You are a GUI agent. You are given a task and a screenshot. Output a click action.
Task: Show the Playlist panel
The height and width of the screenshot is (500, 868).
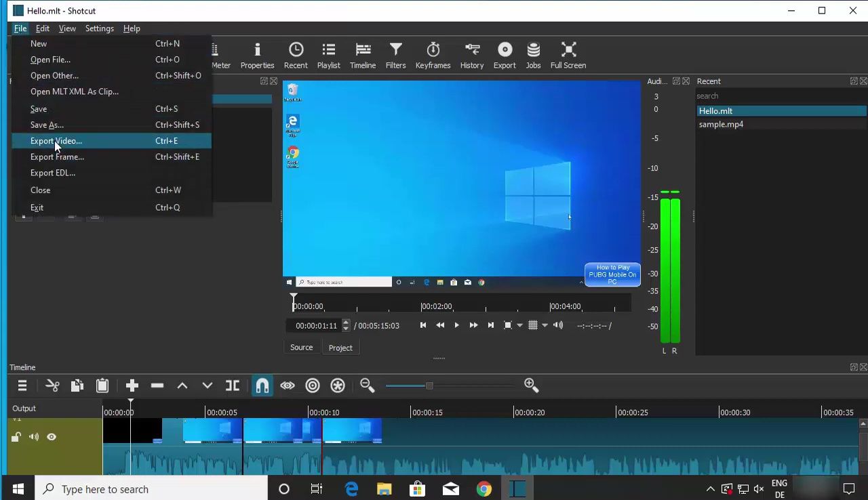(x=329, y=56)
